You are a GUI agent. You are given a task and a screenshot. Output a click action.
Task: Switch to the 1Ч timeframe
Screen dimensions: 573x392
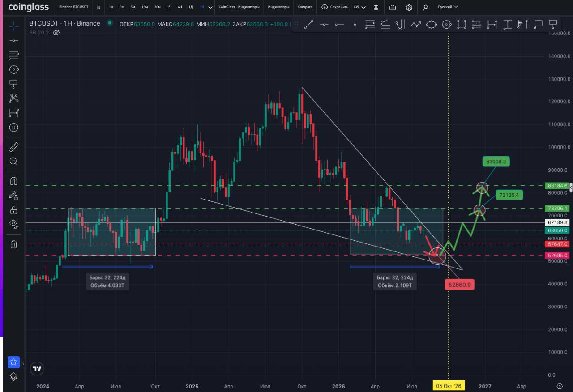(169, 7)
